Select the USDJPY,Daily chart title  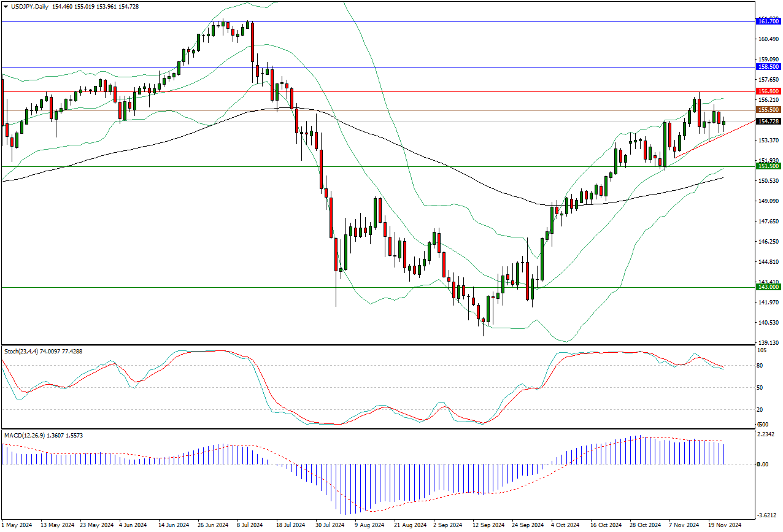pos(31,6)
